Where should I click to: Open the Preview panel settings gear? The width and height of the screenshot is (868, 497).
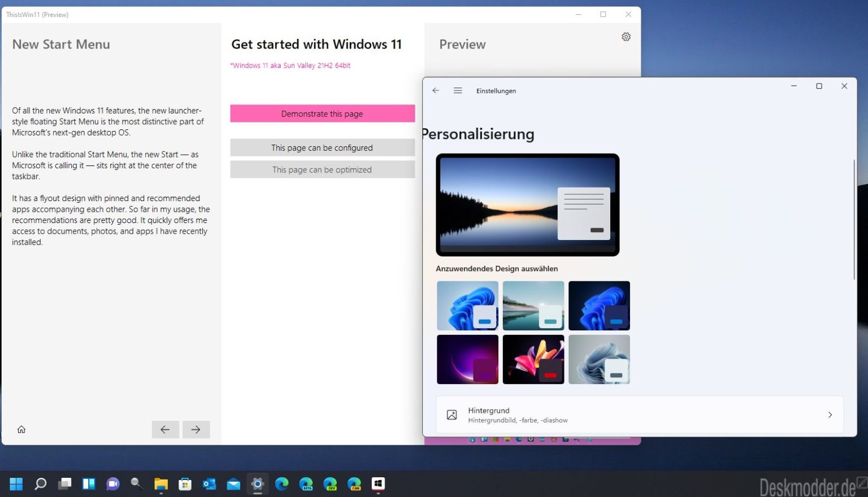click(x=626, y=36)
